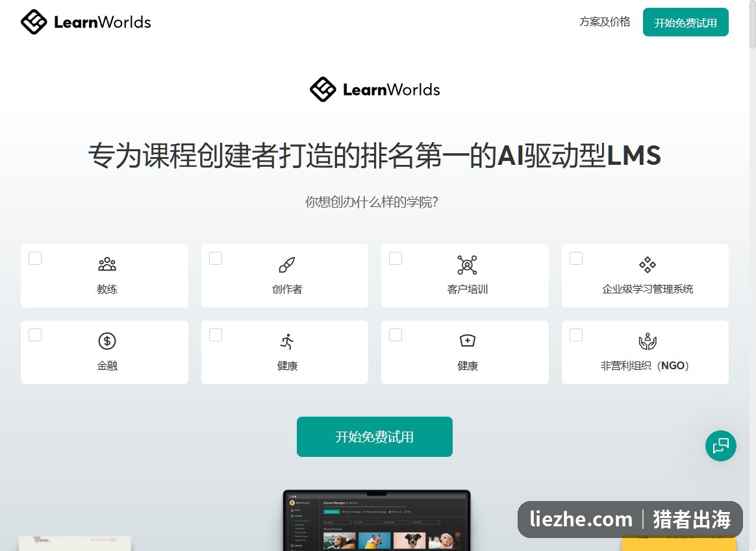Tick the 客户培训 checkbox
Image resolution: width=756 pixels, height=551 pixels.
point(396,258)
